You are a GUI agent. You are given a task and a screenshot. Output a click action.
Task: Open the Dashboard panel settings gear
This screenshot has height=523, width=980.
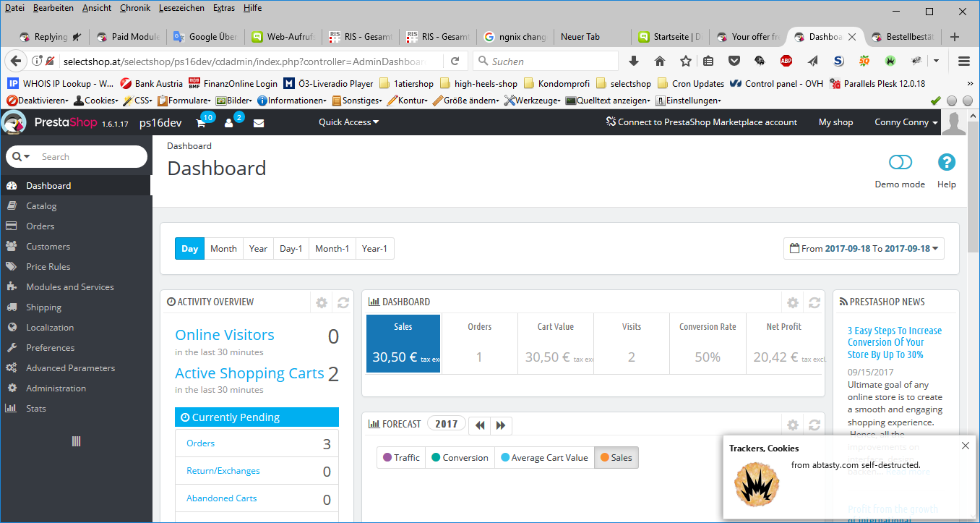coord(793,302)
